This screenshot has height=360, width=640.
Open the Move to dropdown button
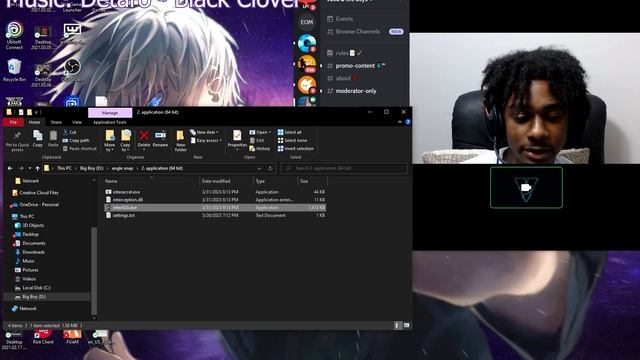coord(109,141)
